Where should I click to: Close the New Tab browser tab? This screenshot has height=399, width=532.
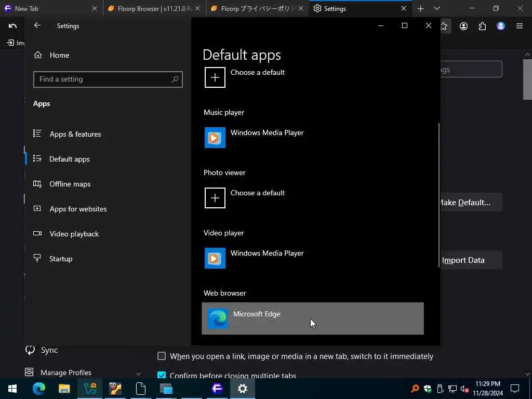pyautogui.click(x=95, y=8)
